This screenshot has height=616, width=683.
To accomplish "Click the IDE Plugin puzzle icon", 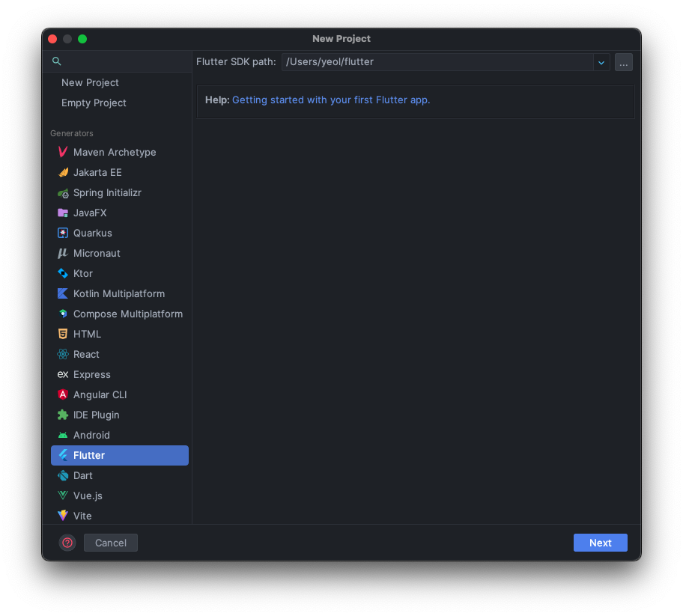I will (63, 415).
